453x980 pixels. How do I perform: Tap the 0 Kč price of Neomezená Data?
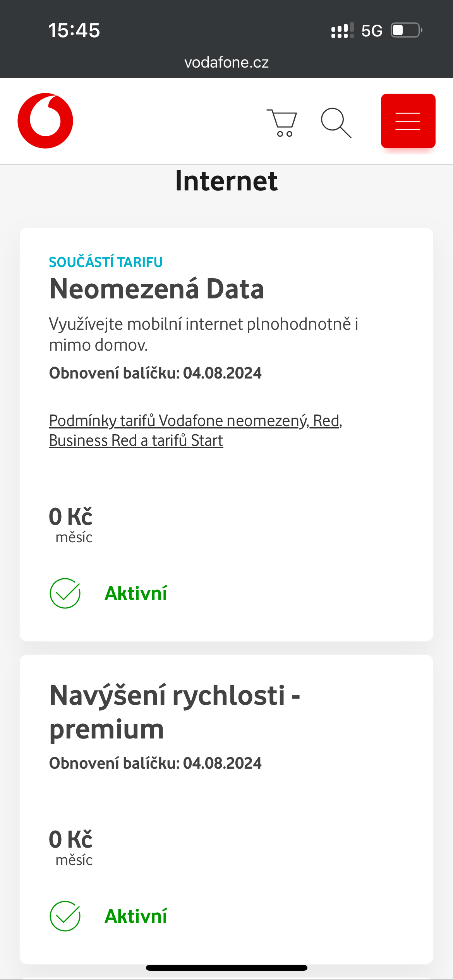tap(71, 517)
